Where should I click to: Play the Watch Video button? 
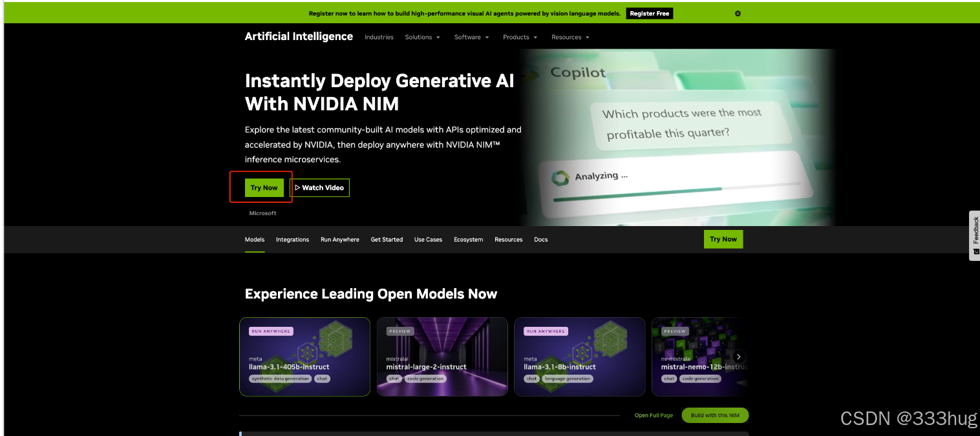coord(319,188)
